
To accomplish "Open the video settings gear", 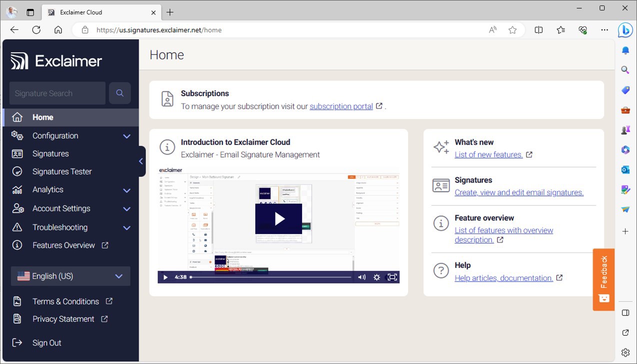I will coord(377,277).
